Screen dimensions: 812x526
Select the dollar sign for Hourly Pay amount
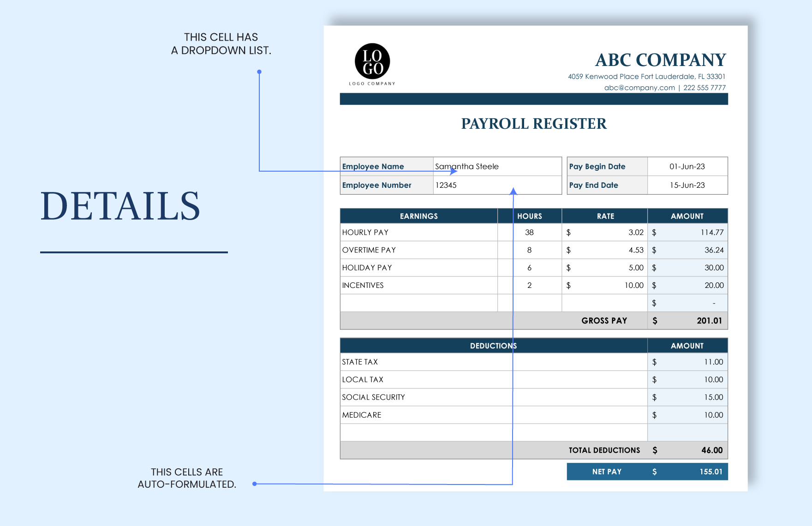(655, 232)
